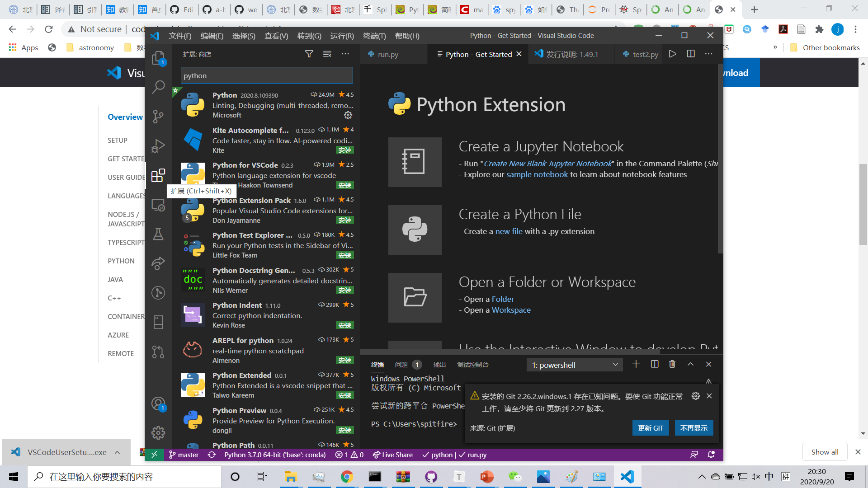
Task: Open the 编辑(E) menu
Action: click(x=212, y=36)
